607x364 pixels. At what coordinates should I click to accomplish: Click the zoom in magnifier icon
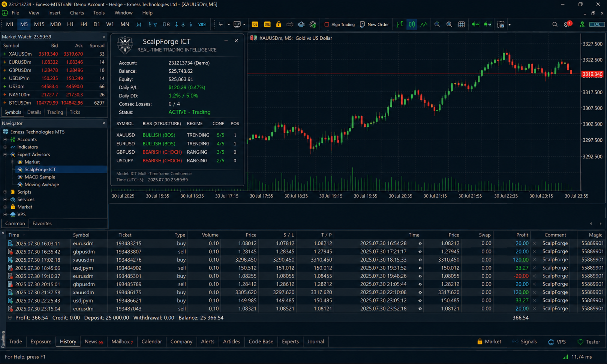point(437,24)
